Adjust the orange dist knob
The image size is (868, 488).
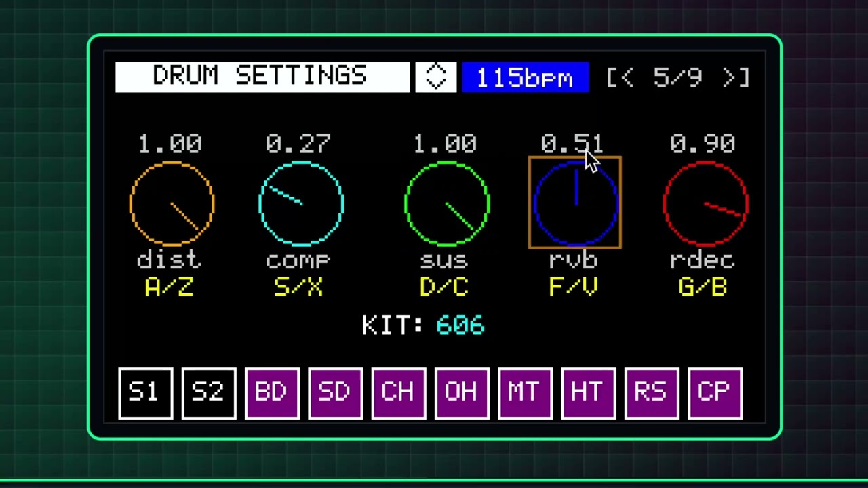pyautogui.click(x=172, y=203)
